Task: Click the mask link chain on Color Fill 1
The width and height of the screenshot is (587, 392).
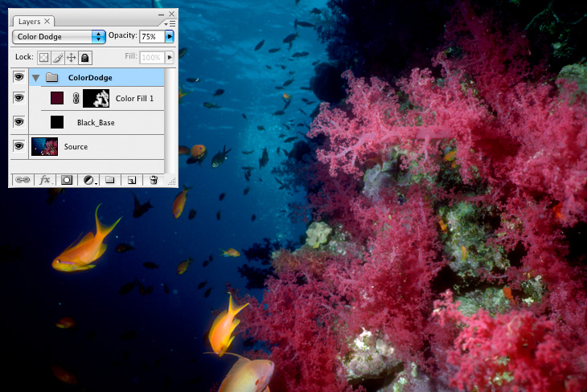Action: click(x=76, y=99)
